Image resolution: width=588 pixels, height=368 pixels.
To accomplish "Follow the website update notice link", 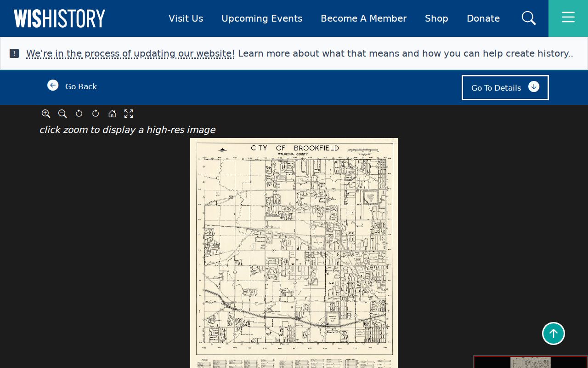I will pos(130,53).
